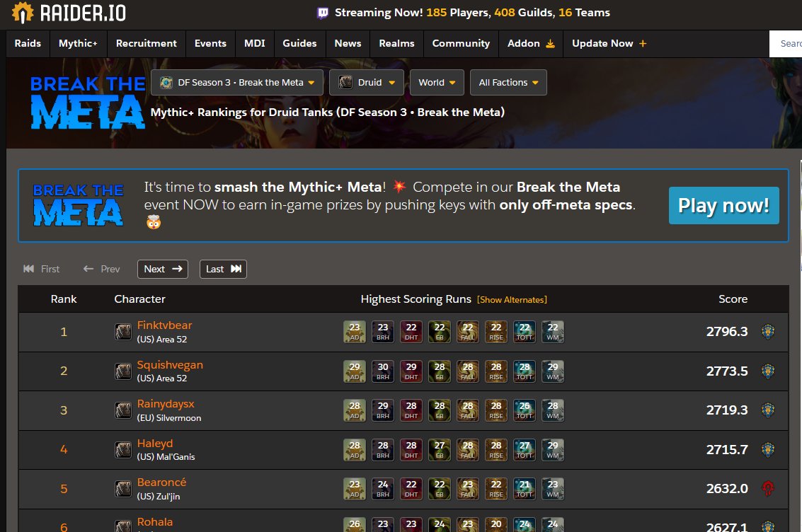Click the Score column header
The image size is (802, 532).
click(733, 299)
